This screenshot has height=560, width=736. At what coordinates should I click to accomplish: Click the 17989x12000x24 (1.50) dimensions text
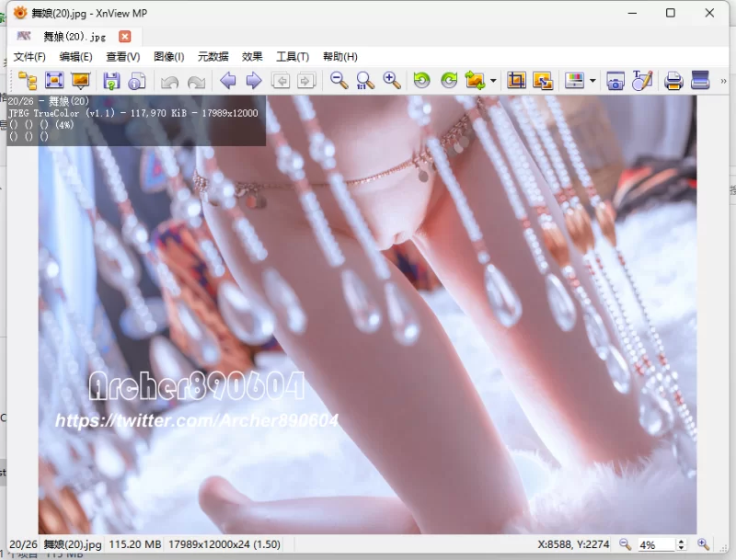coord(224,544)
